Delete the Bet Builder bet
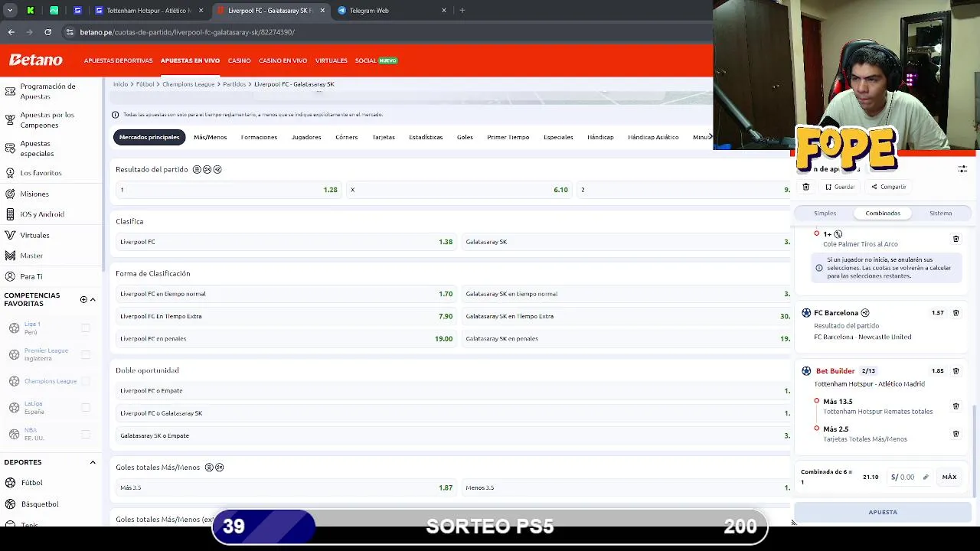Viewport: 980px width, 551px height. (x=955, y=371)
